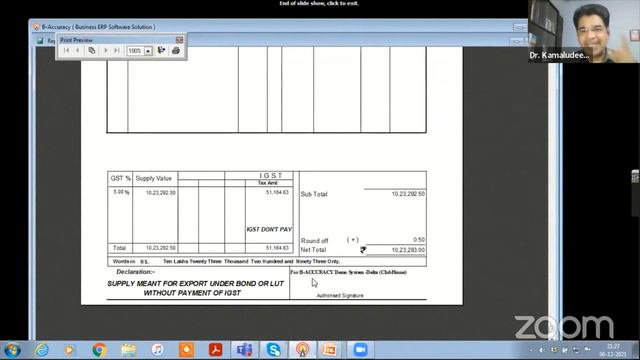Click the B-Accuracy app icon in title bar
640x360 pixels.
[x=36, y=27]
